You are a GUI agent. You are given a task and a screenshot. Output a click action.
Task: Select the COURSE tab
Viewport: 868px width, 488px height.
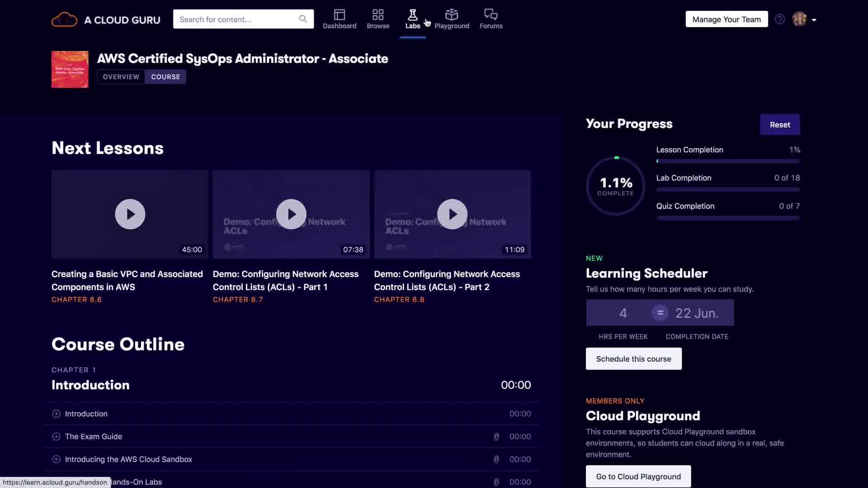tap(165, 77)
